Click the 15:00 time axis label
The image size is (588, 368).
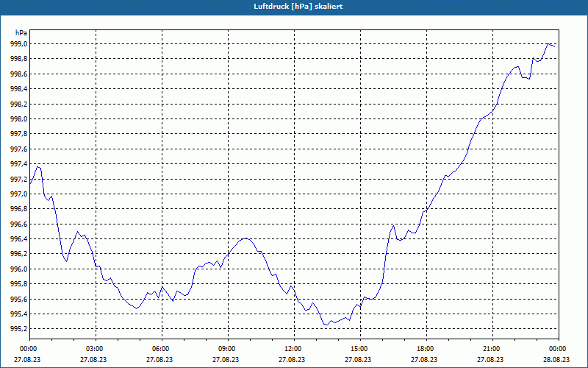click(x=360, y=349)
